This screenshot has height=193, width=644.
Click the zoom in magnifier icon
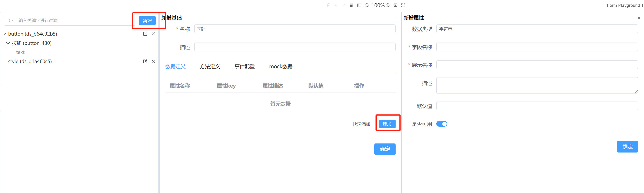(x=388, y=5)
